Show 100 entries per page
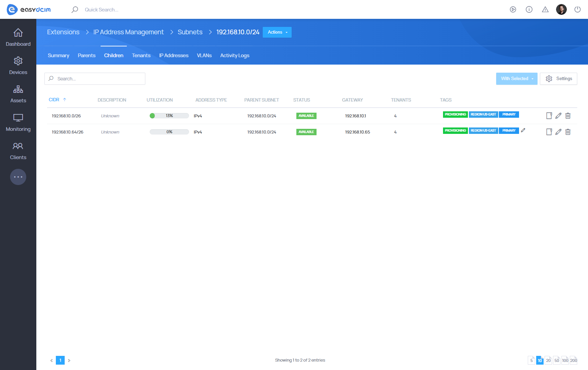Image resolution: width=588 pixels, height=370 pixels. click(565, 360)
